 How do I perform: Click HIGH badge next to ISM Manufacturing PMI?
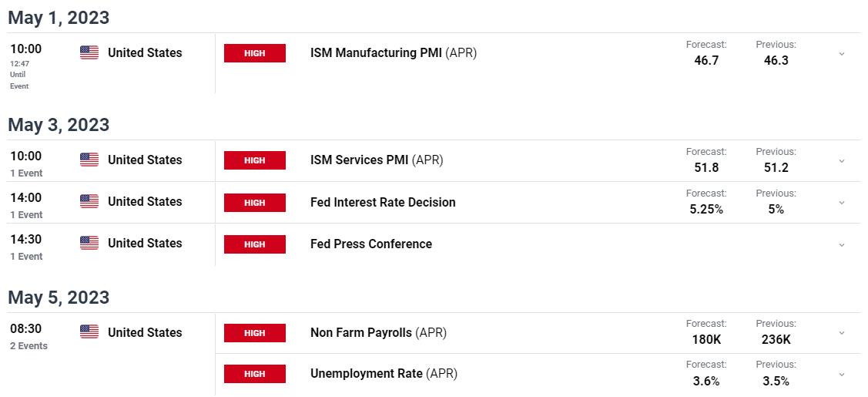(x=254, y=53)
